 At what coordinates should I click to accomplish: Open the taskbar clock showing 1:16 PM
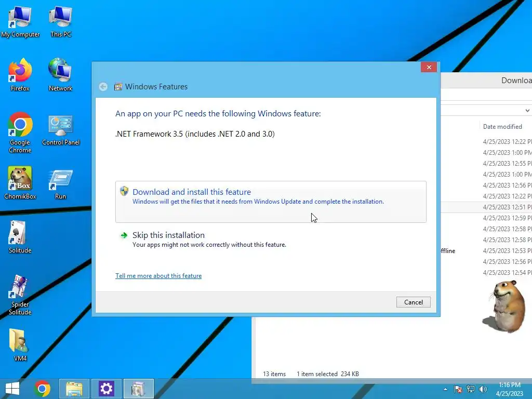coord(510,389)
